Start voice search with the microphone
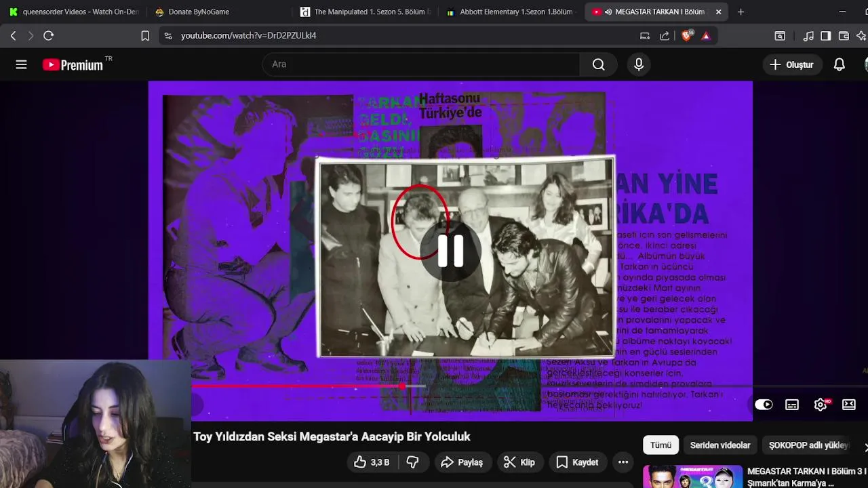Screen dimensions: 868x488 (638, 64)
